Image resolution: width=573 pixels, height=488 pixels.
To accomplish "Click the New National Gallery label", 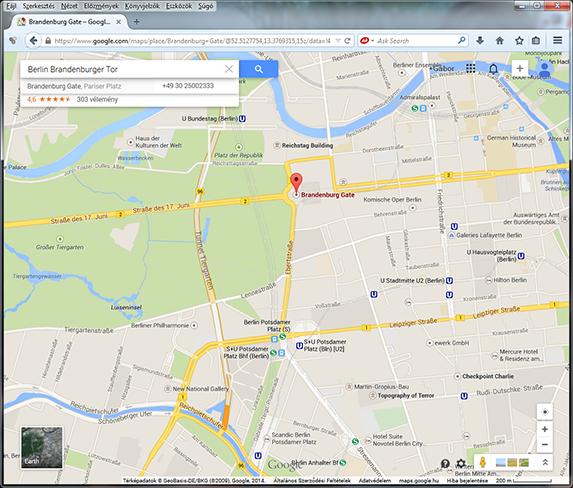I will (201, 389).
